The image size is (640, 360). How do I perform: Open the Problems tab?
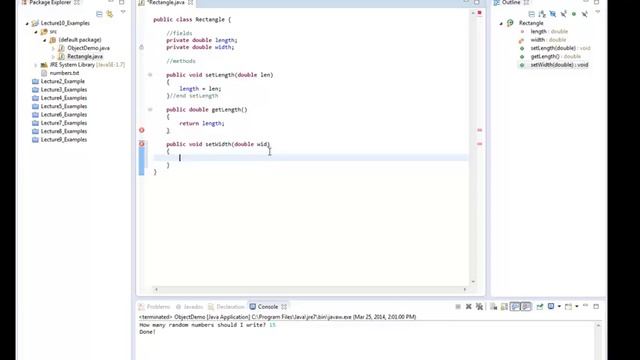point(154,307)
